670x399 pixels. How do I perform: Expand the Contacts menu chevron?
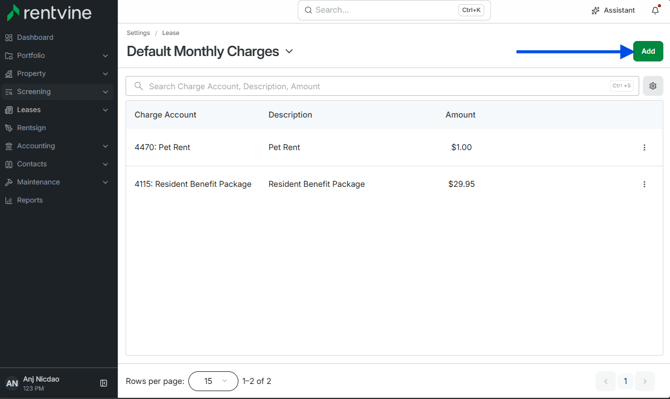point(105,164)
